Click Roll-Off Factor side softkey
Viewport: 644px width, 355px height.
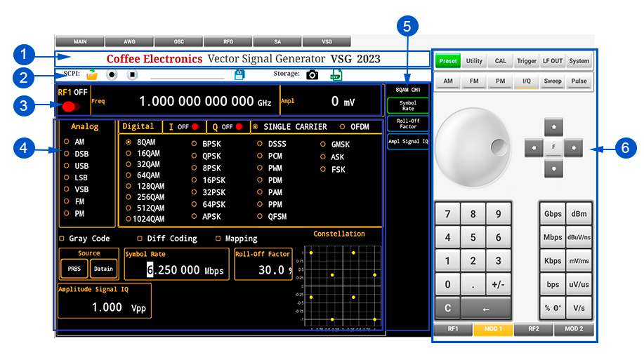coord(408,123)
